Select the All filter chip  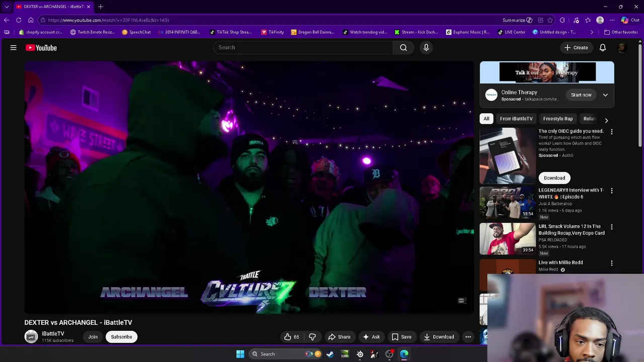[x=486, y=119]
